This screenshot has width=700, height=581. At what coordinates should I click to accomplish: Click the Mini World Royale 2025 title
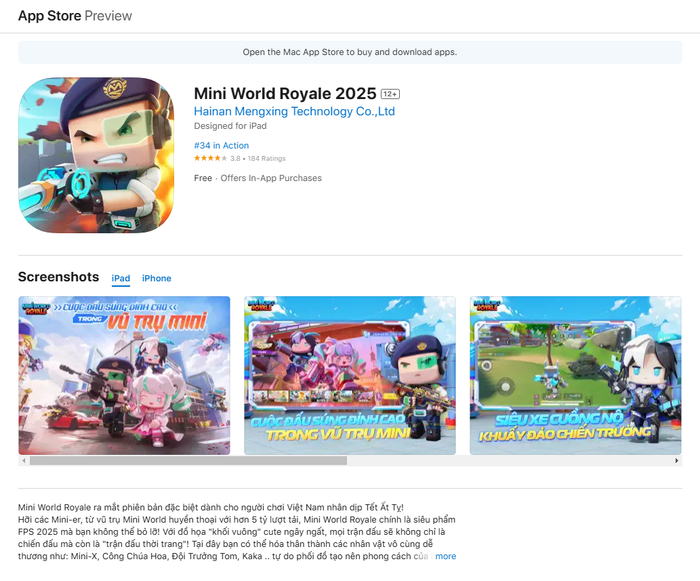pos(285,93)
